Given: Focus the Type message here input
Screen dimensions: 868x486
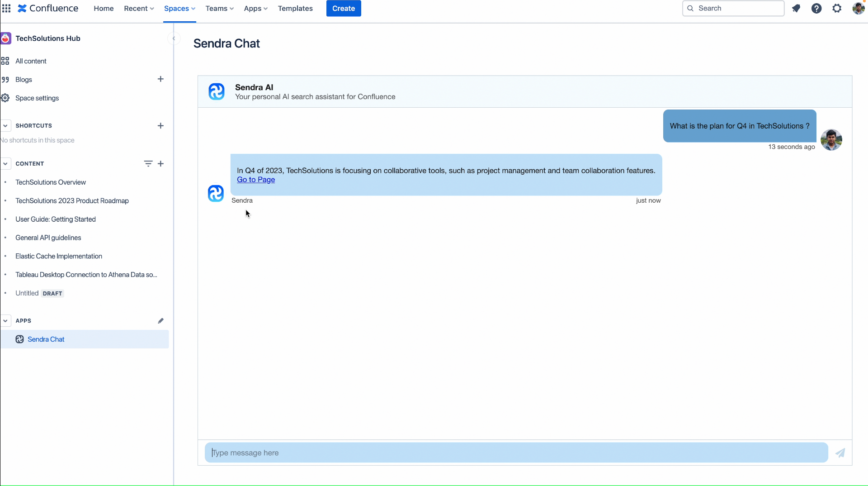Looking at the screenshot, I should point(516,453).
